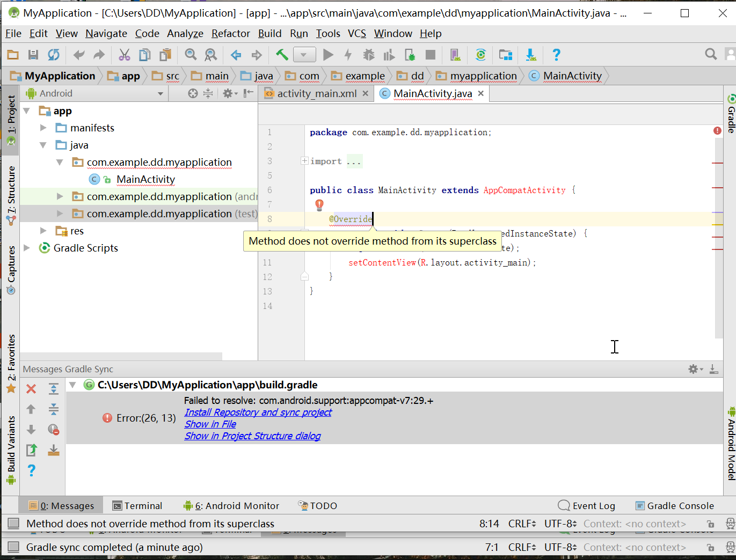The image size is (736, 560).
Task: Expand Gradle Scripts node
Action: point(27,248)
